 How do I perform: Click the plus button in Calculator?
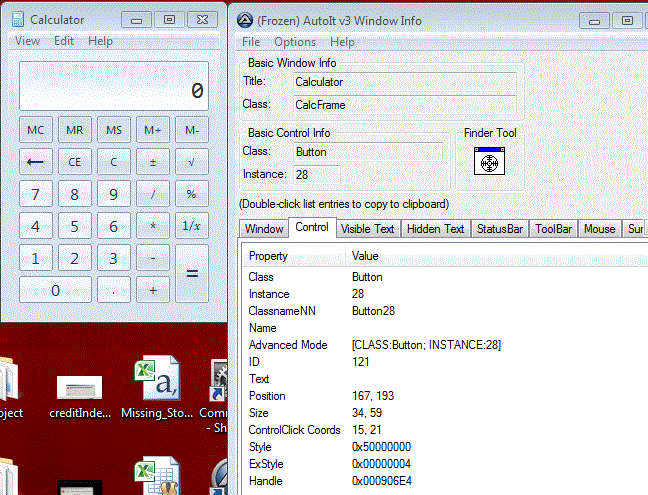coord(153,290)
